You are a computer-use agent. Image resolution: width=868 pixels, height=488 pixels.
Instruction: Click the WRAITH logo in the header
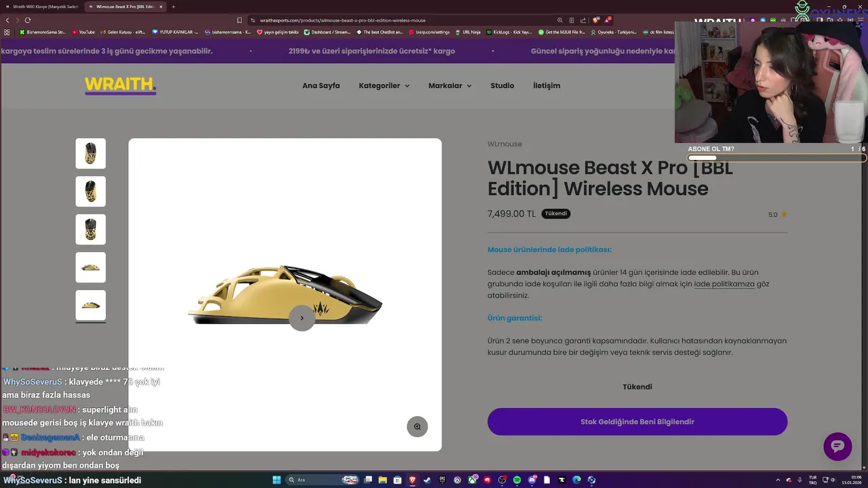(x=121, y=85)
